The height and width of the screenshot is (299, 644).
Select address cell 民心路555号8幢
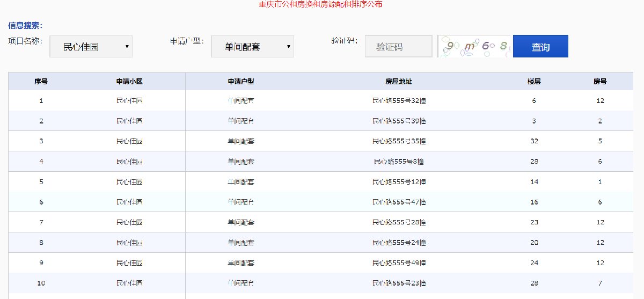coord(399,162)
